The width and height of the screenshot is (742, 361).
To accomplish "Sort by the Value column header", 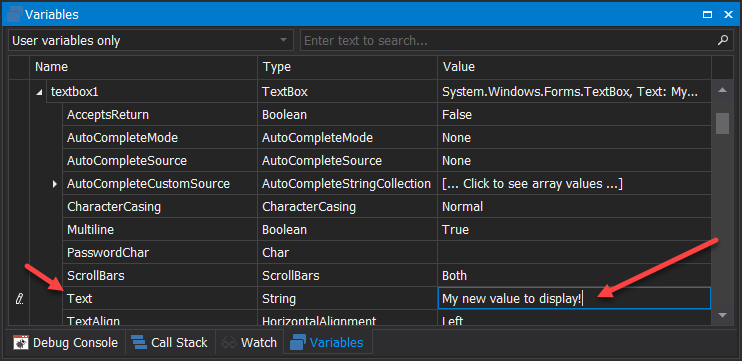I will (574, 67).
